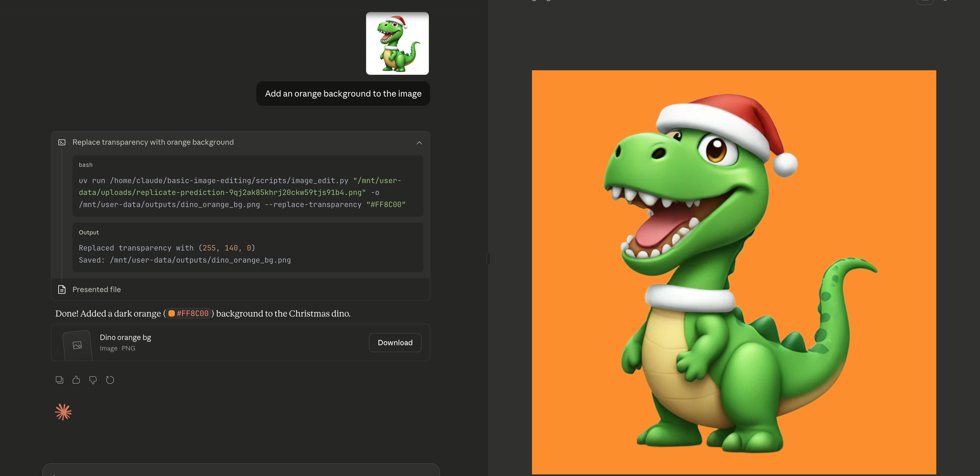Screen dimensions: 980x476
Task: Give the response a thumbs up
Action: pos(76,380)
